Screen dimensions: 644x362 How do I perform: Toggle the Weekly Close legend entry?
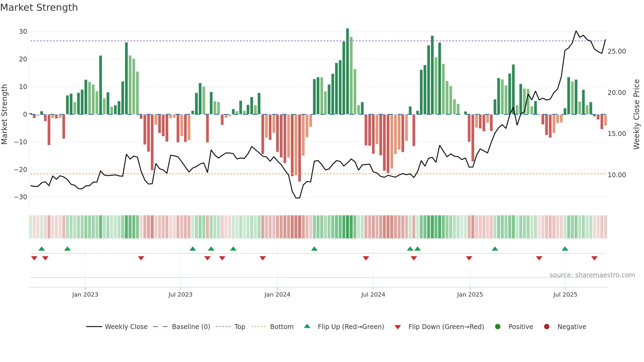pos(117,327)
